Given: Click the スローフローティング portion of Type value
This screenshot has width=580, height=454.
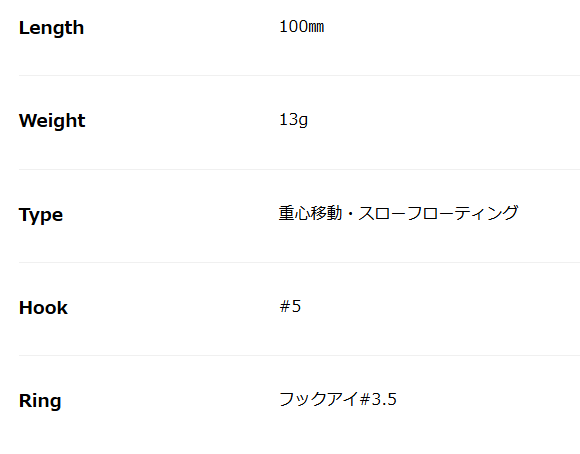Looking at the screenshot, I should [438, 213].
